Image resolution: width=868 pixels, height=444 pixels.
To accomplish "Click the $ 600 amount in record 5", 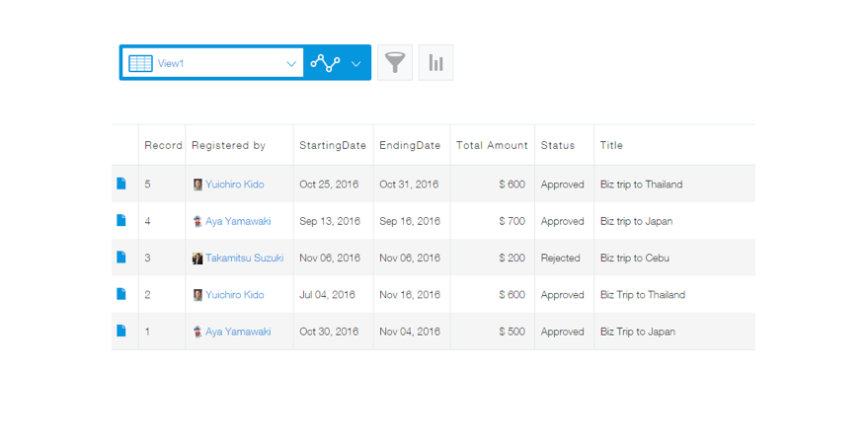I will pos(512,185).
